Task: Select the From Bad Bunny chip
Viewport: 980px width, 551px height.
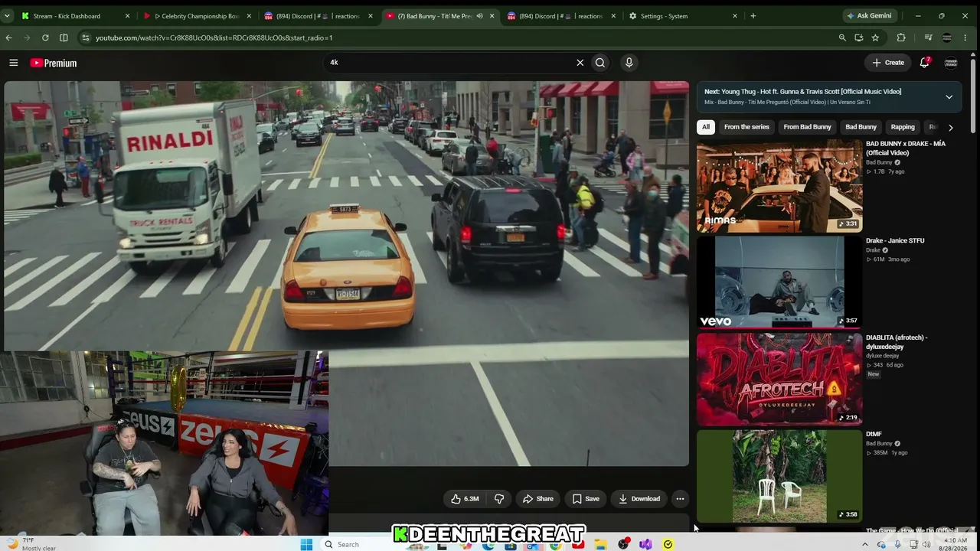Action: 807,127
